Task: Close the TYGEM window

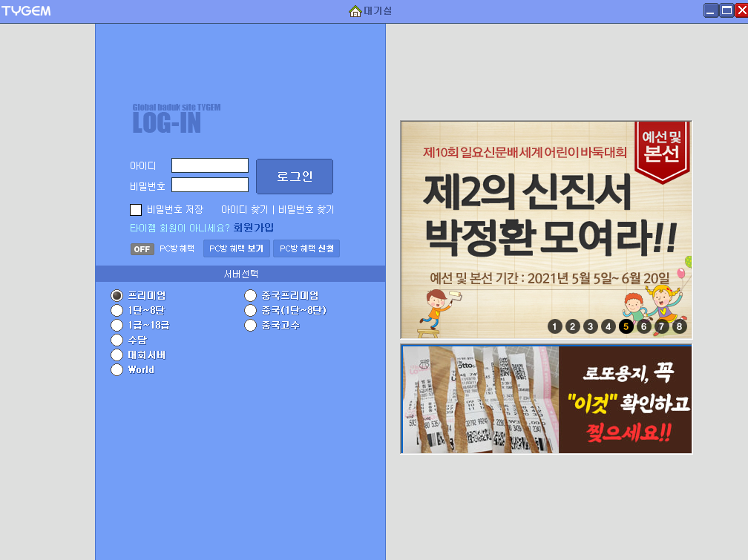Action: (742, 10)
